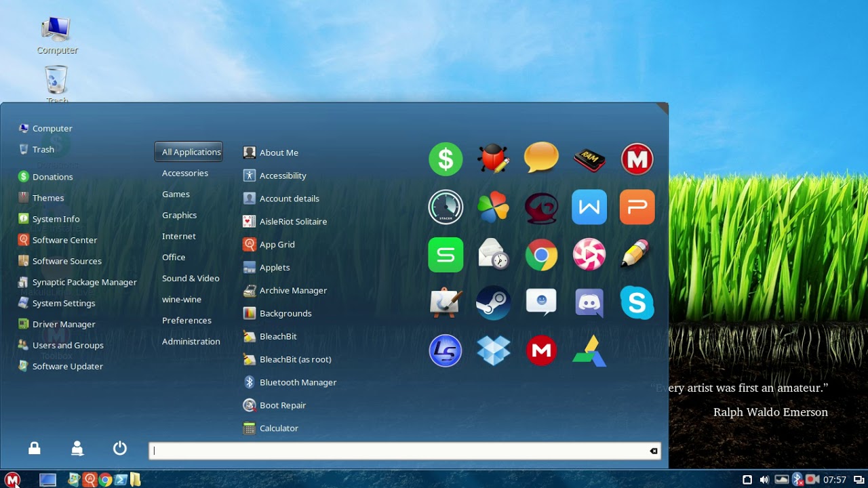Open About Me application
Screen dimensions: 868x488
271,152
